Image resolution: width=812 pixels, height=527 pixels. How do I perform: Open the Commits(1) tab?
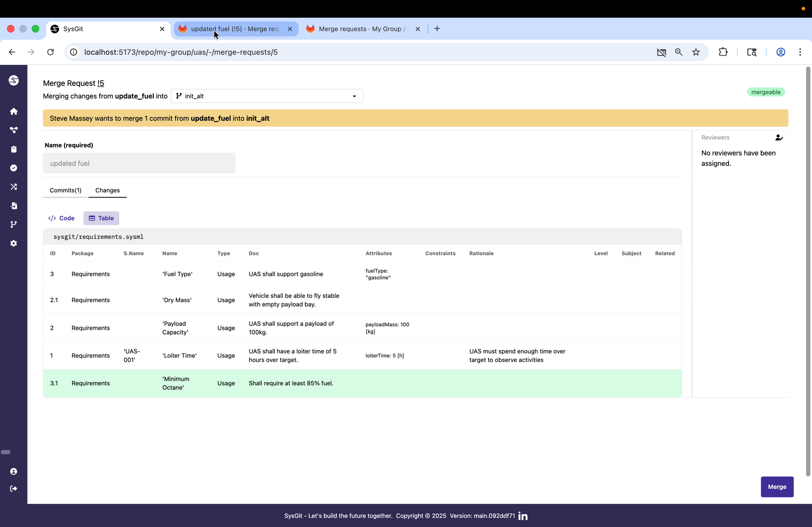[65, 190]
